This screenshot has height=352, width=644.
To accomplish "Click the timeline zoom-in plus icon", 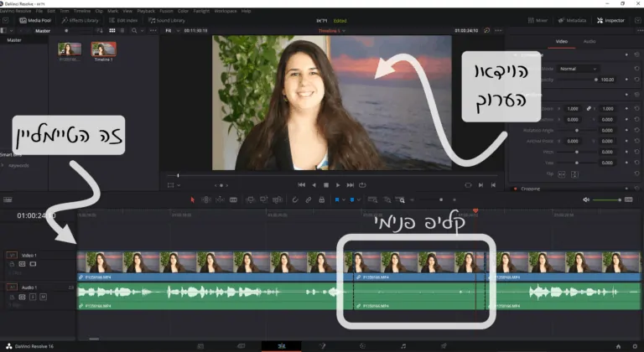I will point(454,199).
